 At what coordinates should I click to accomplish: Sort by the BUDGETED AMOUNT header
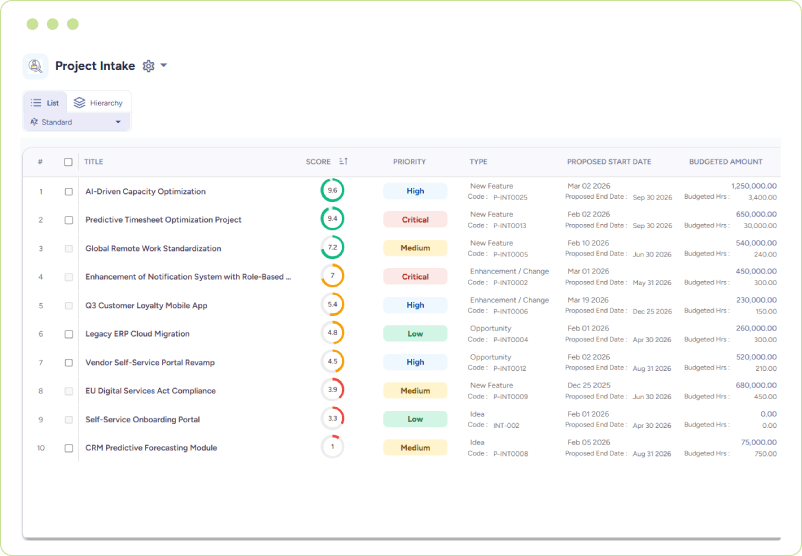pos(725,162)
